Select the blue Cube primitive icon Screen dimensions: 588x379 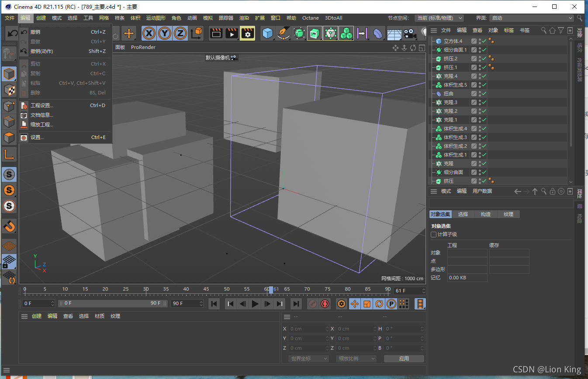coord(267,33)
